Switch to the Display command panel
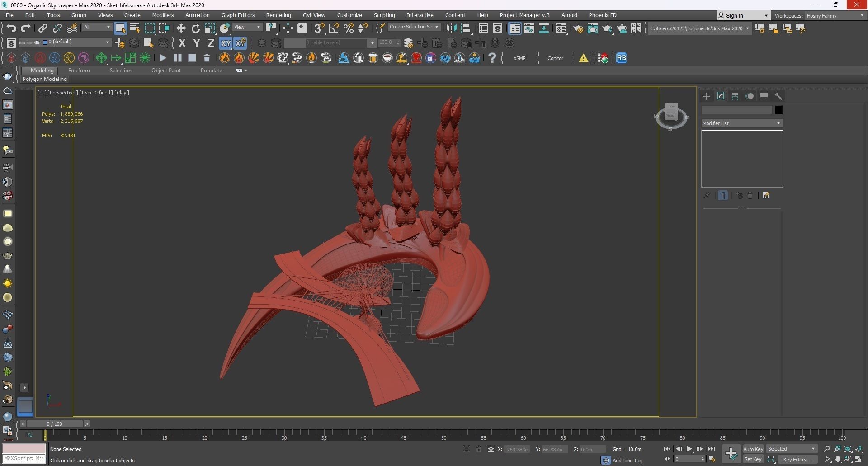 click(764, 96)
